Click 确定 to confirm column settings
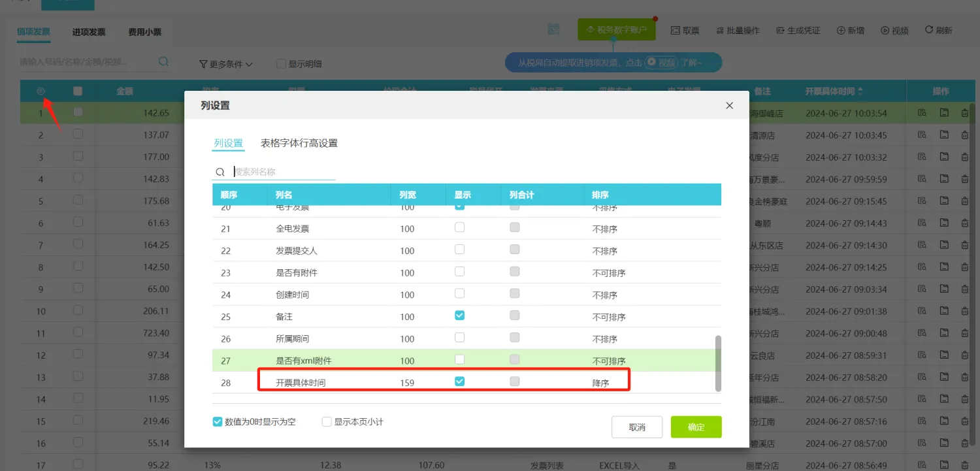980x471 pixels. (696, 427)
